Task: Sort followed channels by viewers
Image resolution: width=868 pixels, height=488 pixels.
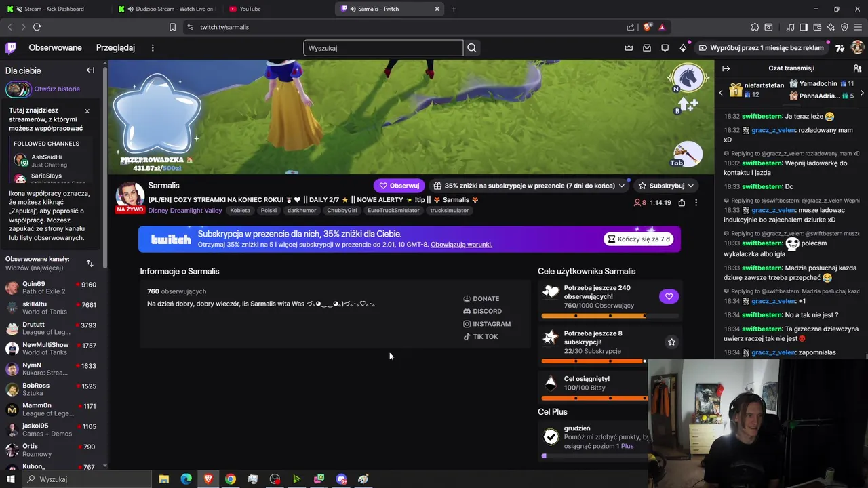Action: [90, 263]
